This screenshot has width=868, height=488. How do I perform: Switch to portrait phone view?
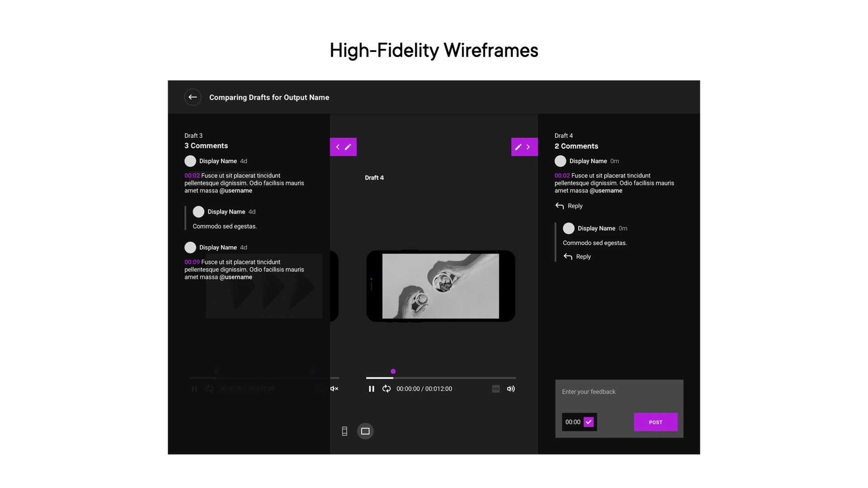[x=345, y=431]
